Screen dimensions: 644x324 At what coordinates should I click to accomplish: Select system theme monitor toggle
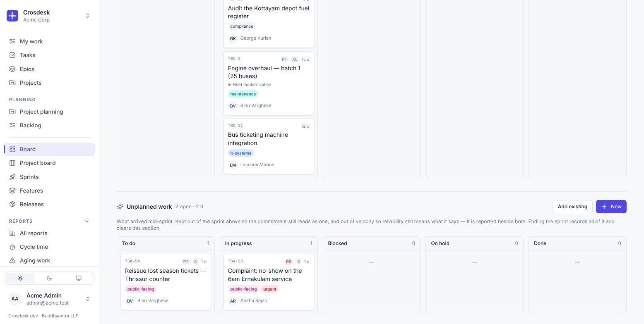coord(79,278)
